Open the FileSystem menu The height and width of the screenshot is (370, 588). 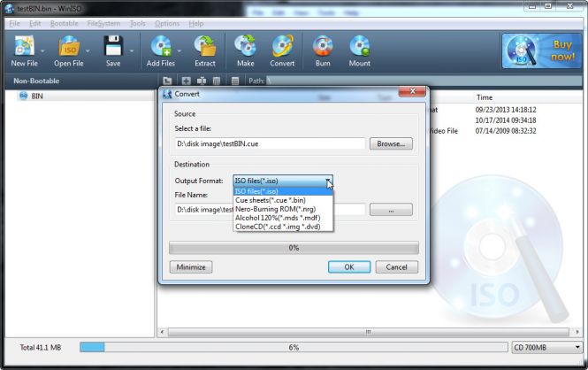pyautogui.click(x=103, y=24)
